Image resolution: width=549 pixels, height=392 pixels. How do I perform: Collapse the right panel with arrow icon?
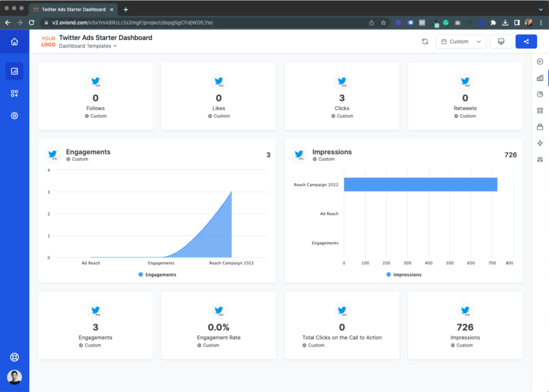coord(540,62)
